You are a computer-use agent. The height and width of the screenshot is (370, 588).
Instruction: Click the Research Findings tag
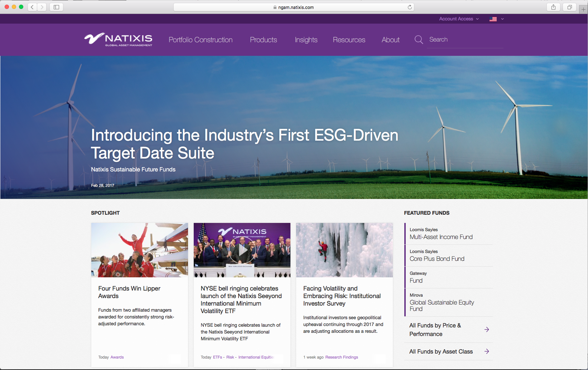pos(342,357)
